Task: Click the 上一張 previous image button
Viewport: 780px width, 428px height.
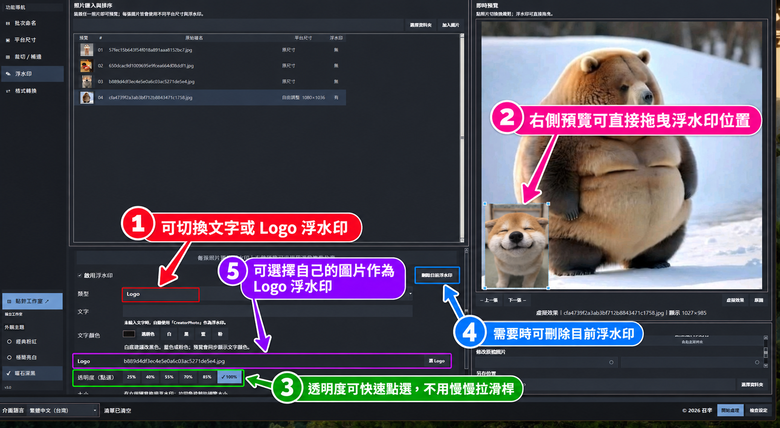Action: [489, 300]
